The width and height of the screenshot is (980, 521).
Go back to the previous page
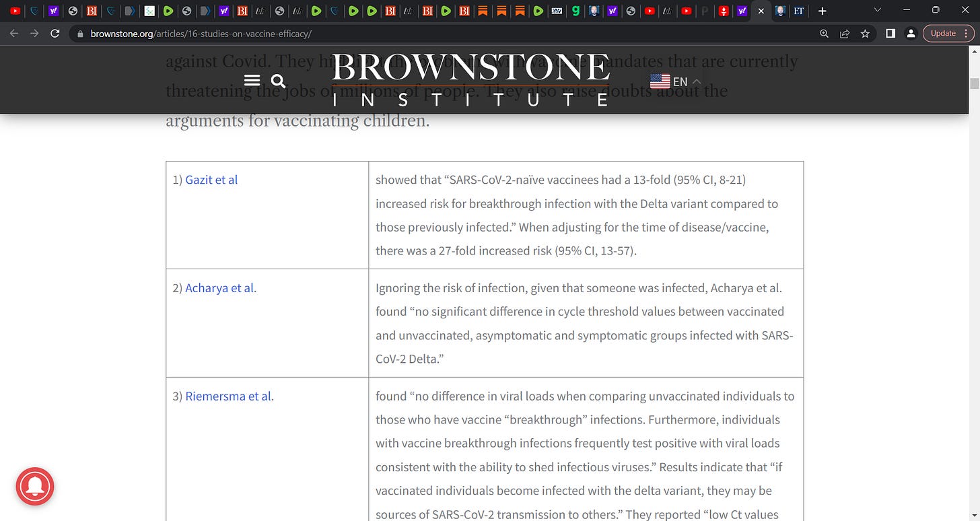[14, 33]
